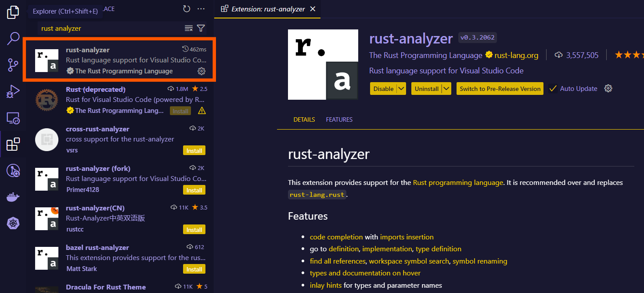Select the Extension: rust-analyzer editor tab

(x=267, y=9)
